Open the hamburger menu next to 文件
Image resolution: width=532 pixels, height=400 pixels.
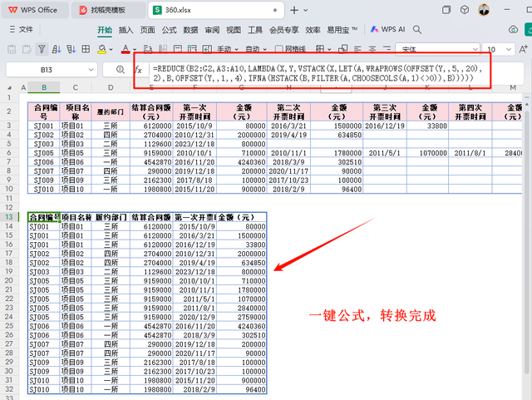(x=12, y=30)
